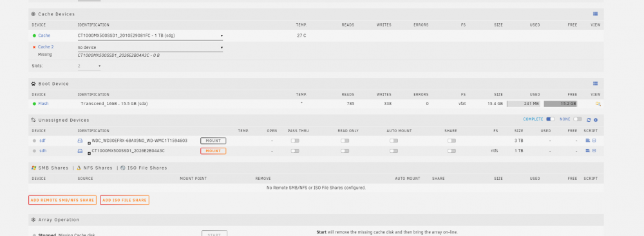Viewport: 644px width, 236px height.
Task: Enable Share for sdf
Action: point(452,141)
